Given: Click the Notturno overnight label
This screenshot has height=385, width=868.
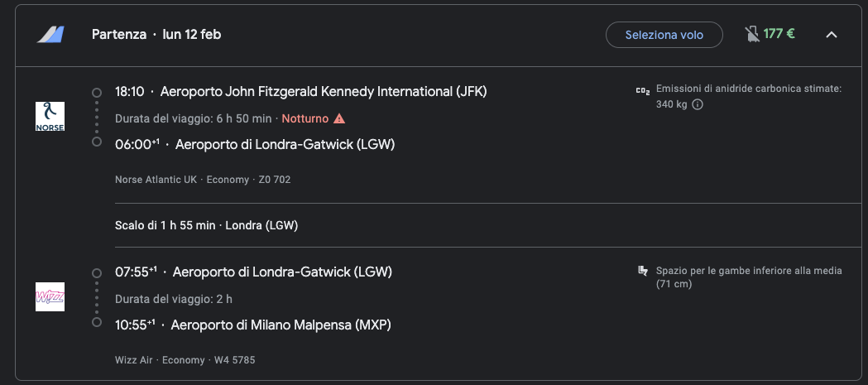Looking at the screenshot, I should pyautogui.click(x=305, y=118).
